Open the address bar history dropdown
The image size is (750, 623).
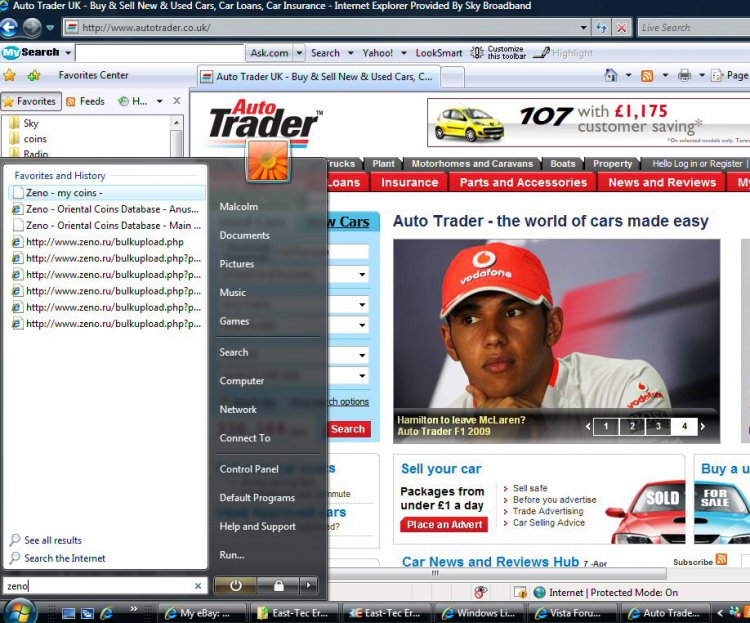(x=583, y=28)
